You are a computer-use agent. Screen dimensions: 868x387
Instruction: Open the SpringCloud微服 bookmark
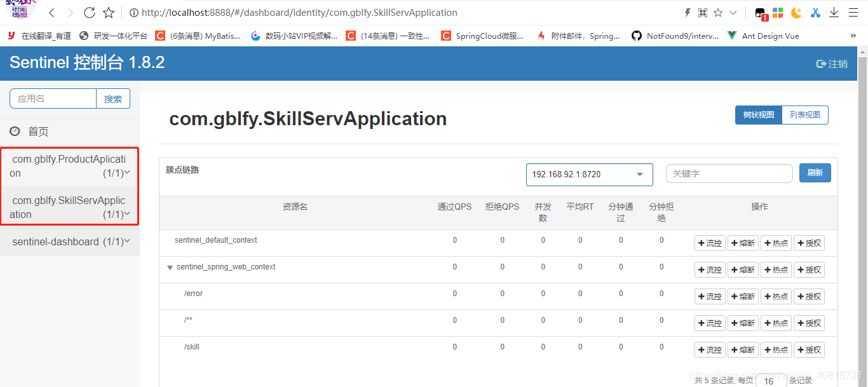click(x=482, y=36)
